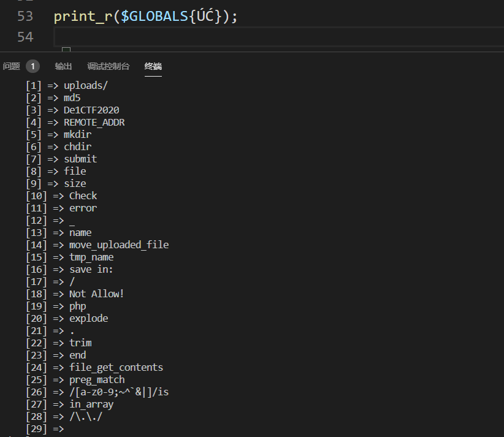Screen dimensions: 504x437
Task: Click line number 53 in the gutter
Action: pos(25,17)
